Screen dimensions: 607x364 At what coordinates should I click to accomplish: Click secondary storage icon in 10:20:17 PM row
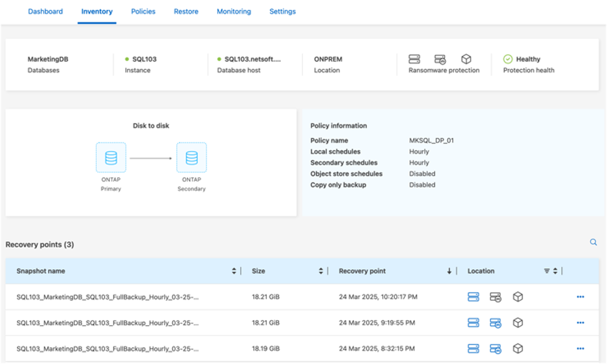[496, 297]
